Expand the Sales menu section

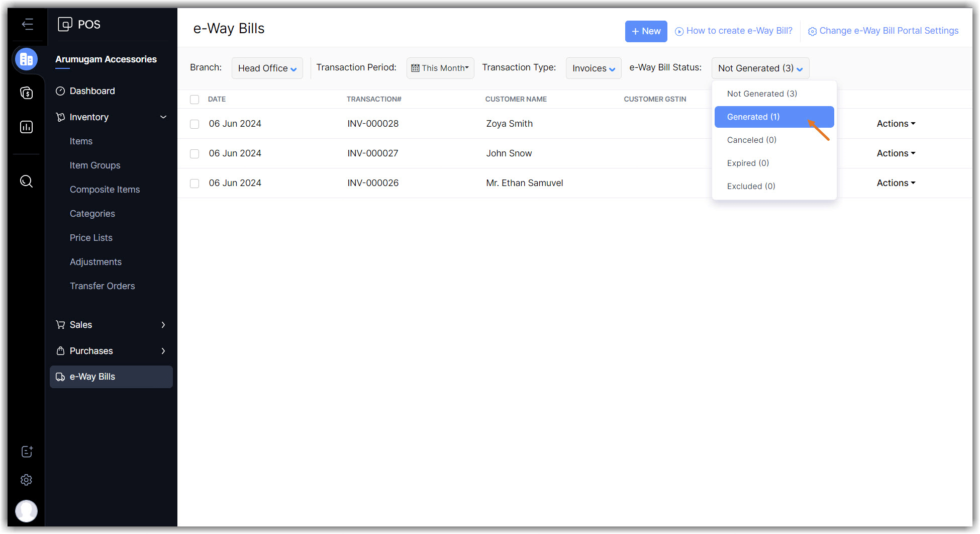pyautogui.click(x=111, y=325)
